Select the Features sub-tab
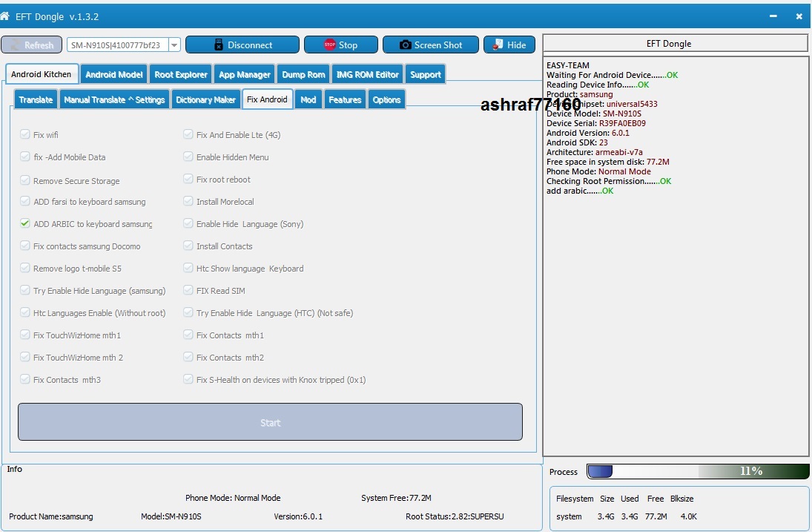 click(x=345, y=99)
